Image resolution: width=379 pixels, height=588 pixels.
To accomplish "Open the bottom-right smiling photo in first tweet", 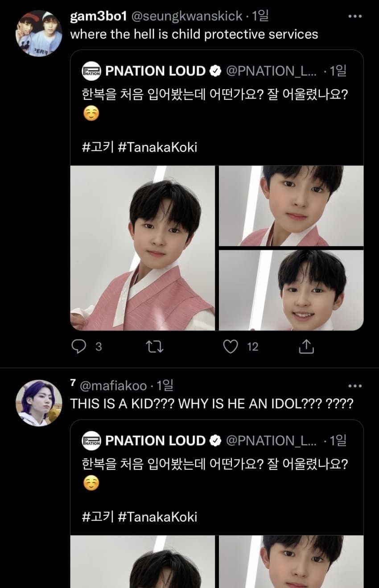I will 291,290.
